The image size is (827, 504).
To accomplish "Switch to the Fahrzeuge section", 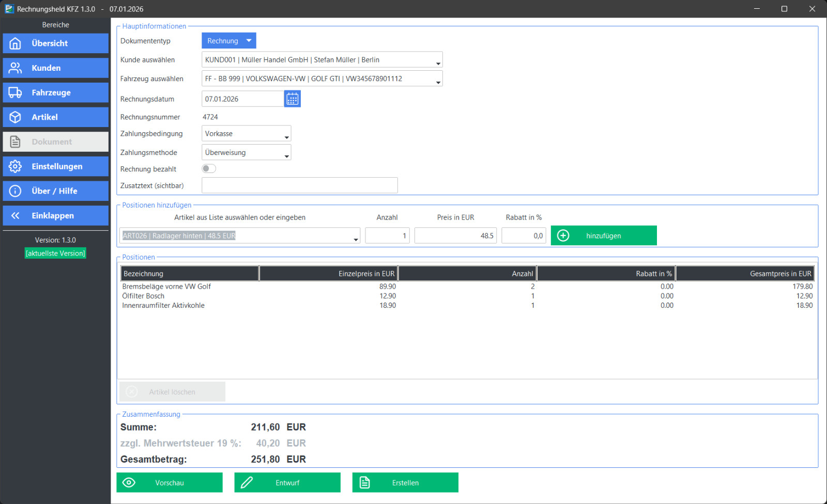I will tap(56, 92).
